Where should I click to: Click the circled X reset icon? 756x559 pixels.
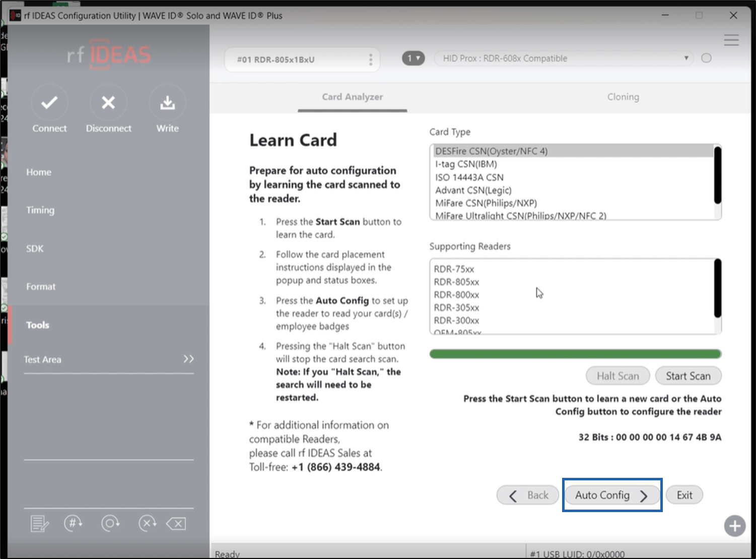point(147,523)
